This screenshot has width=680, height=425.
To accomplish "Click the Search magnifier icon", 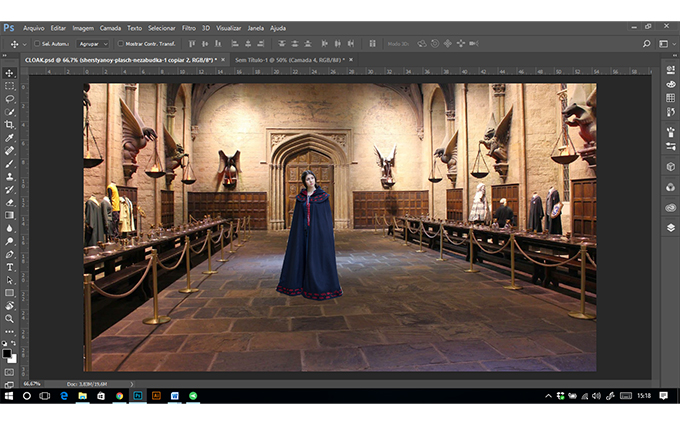I will pos(646,44).
